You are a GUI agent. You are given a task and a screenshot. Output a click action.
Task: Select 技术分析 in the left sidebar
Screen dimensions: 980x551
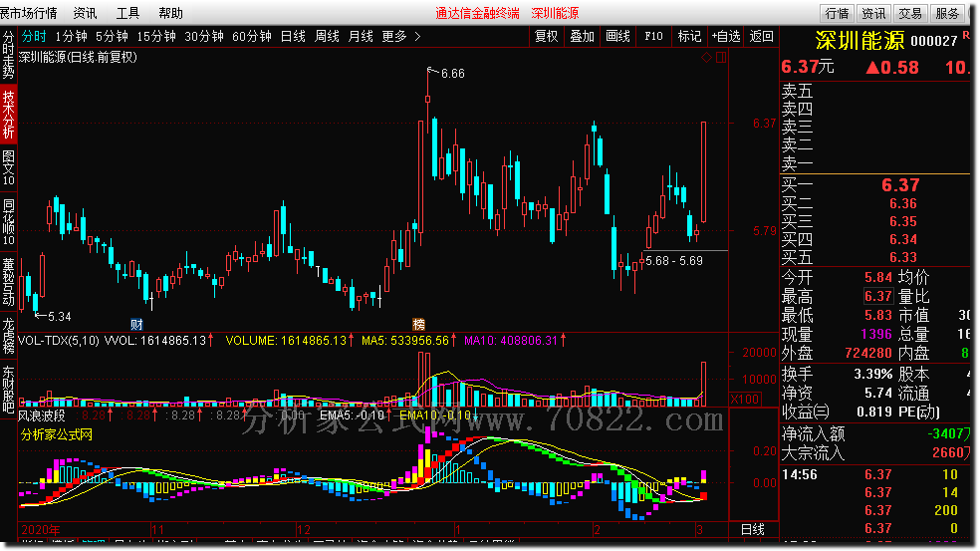click(8, 115)
